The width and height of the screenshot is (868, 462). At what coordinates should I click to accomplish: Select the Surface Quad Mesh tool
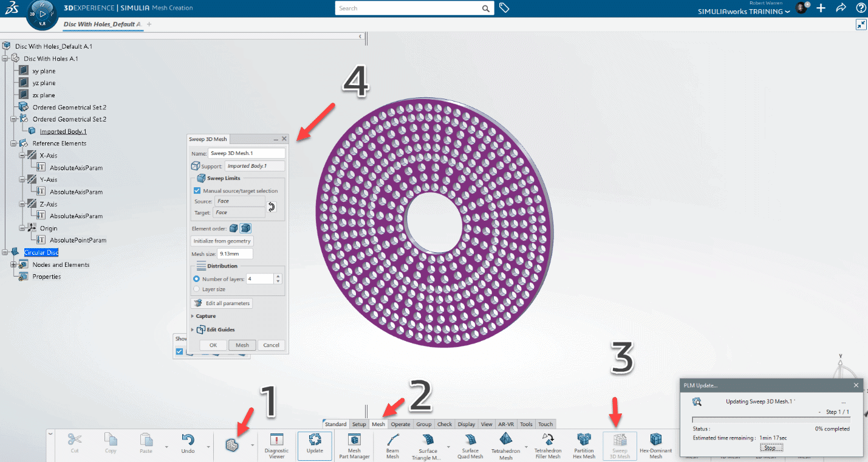[x=470, y=446]
